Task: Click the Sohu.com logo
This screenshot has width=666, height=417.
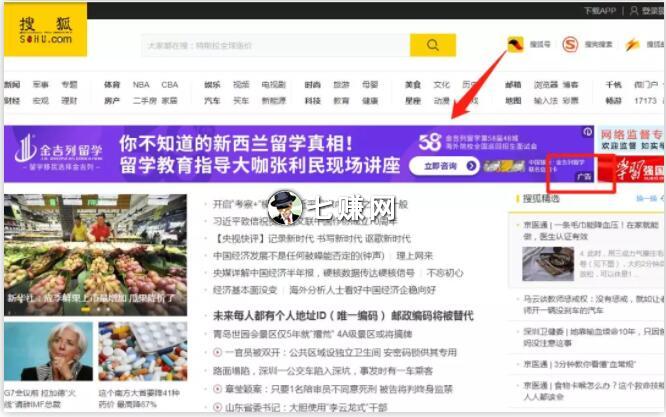Action: [x=45, y=30]
